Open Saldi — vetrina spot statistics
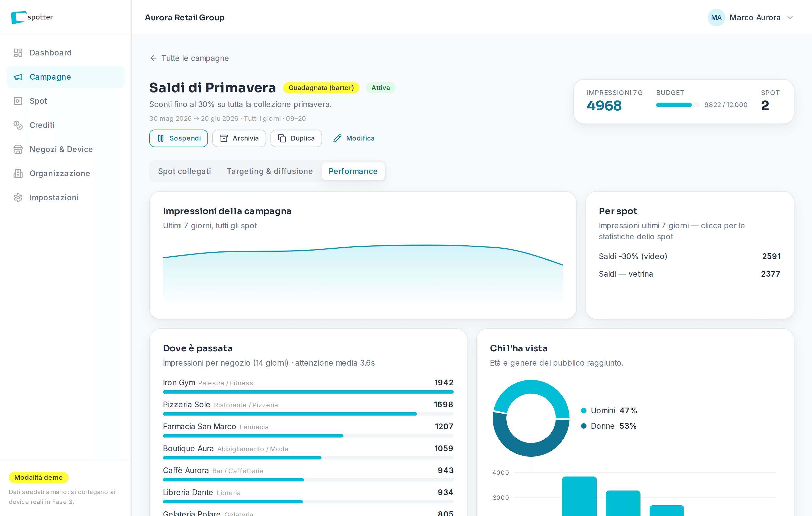812x516 pixels. click(690, 274)
